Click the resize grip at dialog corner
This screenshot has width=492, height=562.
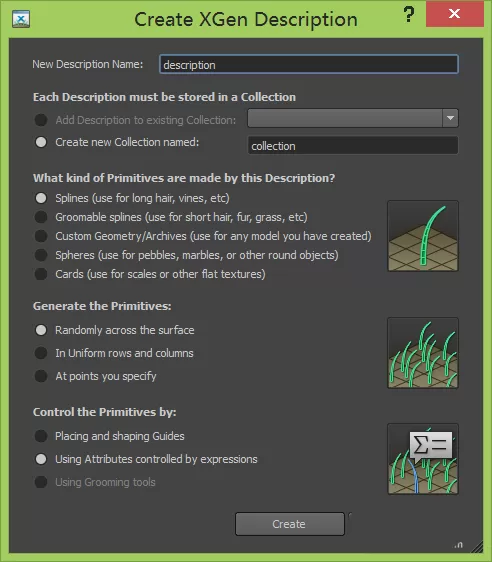477,547
